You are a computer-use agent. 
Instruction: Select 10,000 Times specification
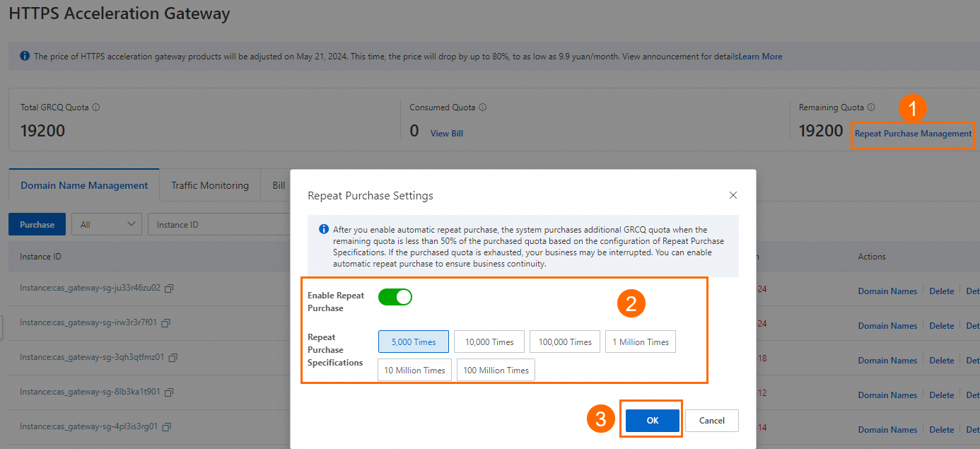489,342
